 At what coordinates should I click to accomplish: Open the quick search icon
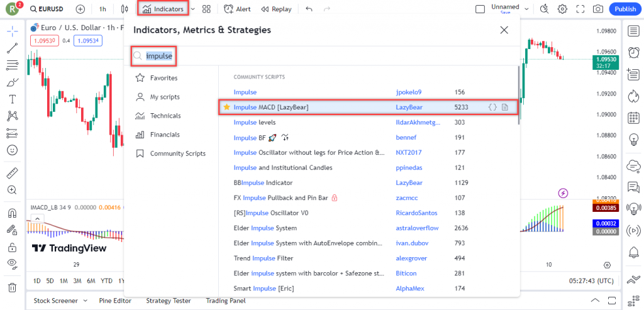[545, 9]
